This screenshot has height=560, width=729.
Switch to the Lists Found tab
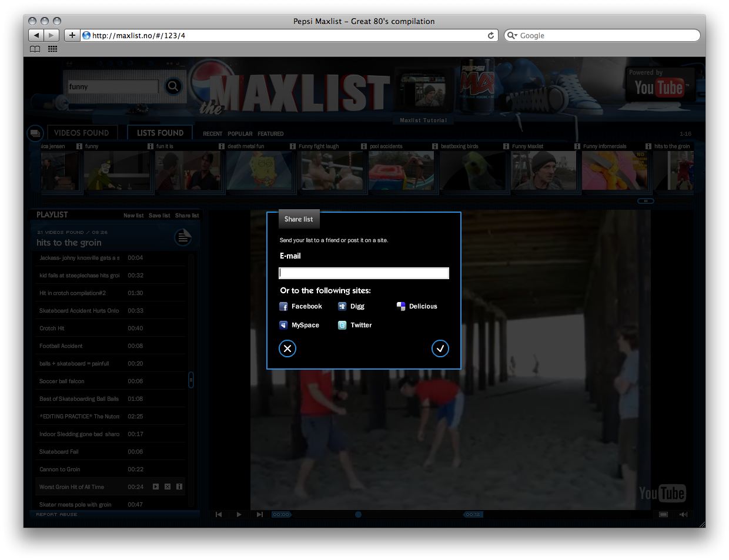tap(160, 133)
